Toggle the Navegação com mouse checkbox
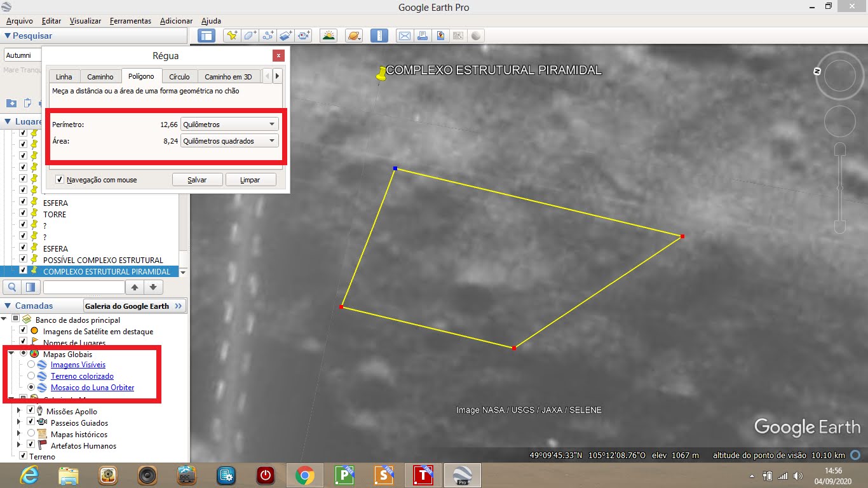 60,180
